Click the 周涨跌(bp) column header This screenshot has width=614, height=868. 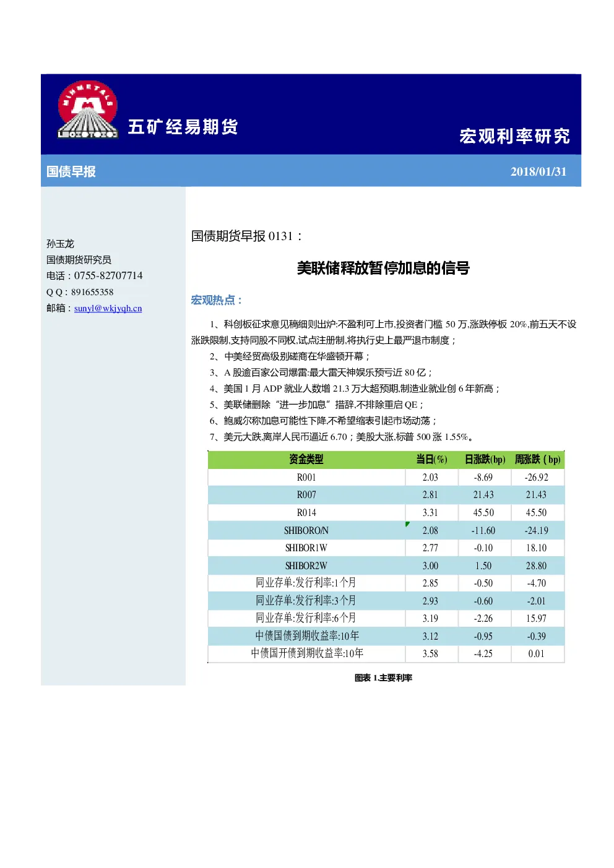537,459
